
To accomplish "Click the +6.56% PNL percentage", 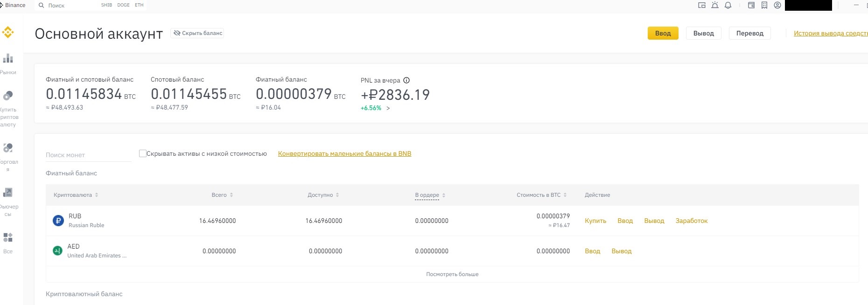I will (x=371, y=108).
